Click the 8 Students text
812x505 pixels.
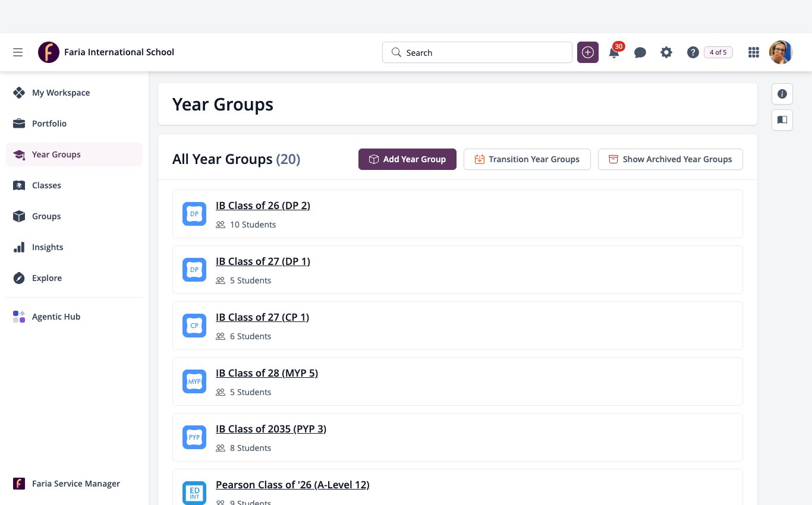[x=250, y=448]
